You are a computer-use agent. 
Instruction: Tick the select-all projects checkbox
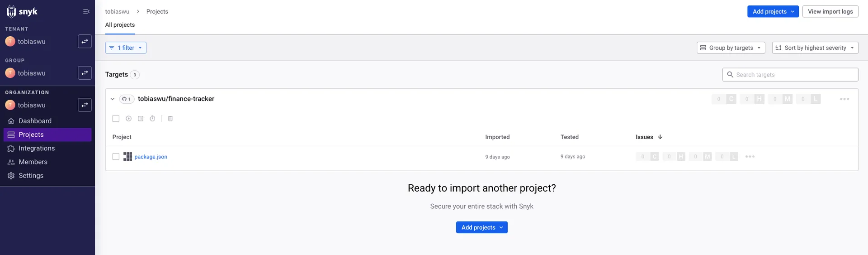(x=116, y=119)
